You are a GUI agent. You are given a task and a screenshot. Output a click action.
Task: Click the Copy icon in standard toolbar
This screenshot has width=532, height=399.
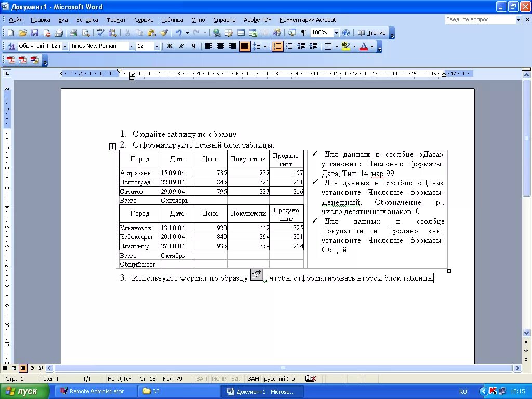(x=139, y=33)
